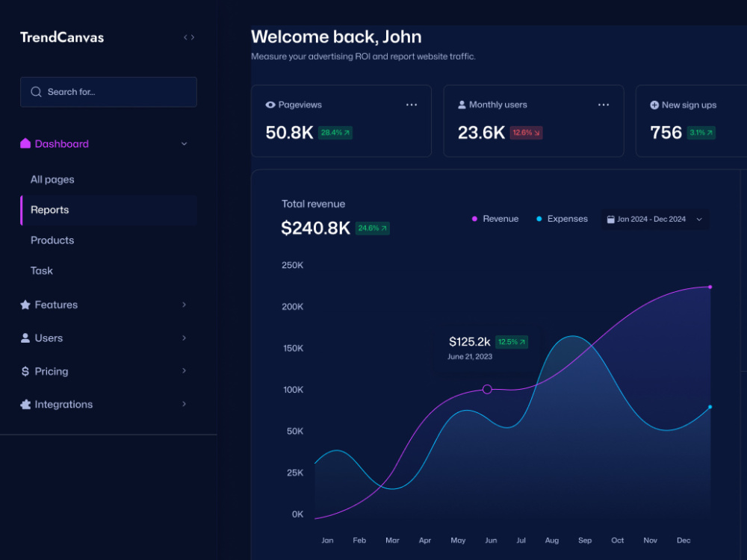Click the 24.6% total revenue badge

373,228
